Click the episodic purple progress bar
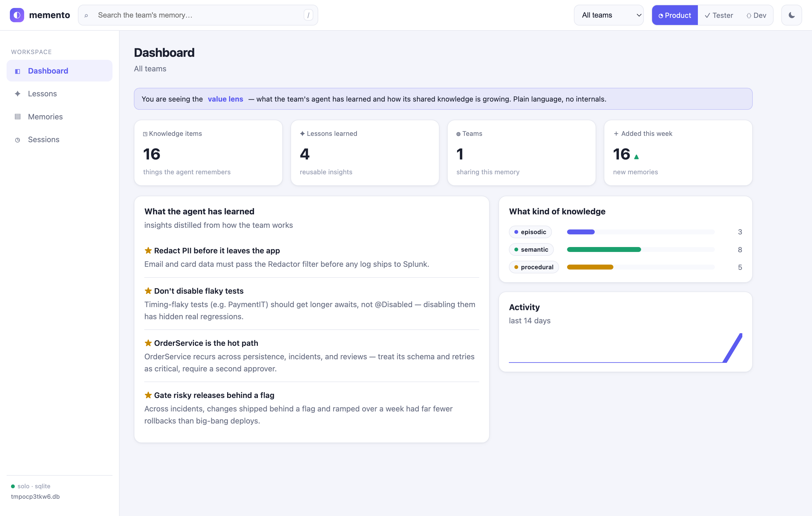This screenshot has width=812, height=516. coord(581,232)
